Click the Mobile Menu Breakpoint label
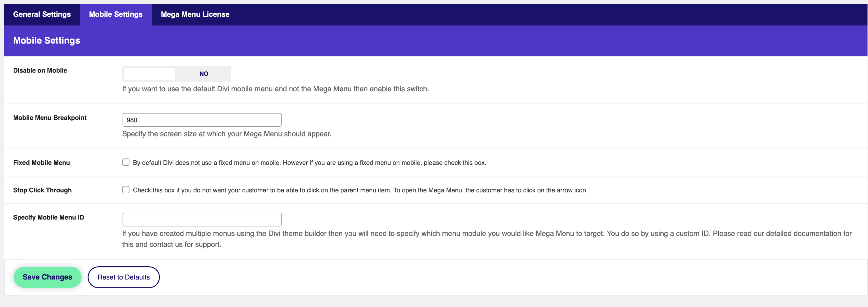Image resolution: width=868 pixels, height=307 pixels. coord(50,118)
